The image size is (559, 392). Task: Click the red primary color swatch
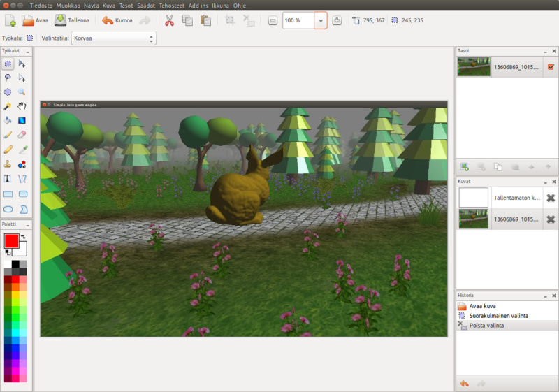point(11,240)
